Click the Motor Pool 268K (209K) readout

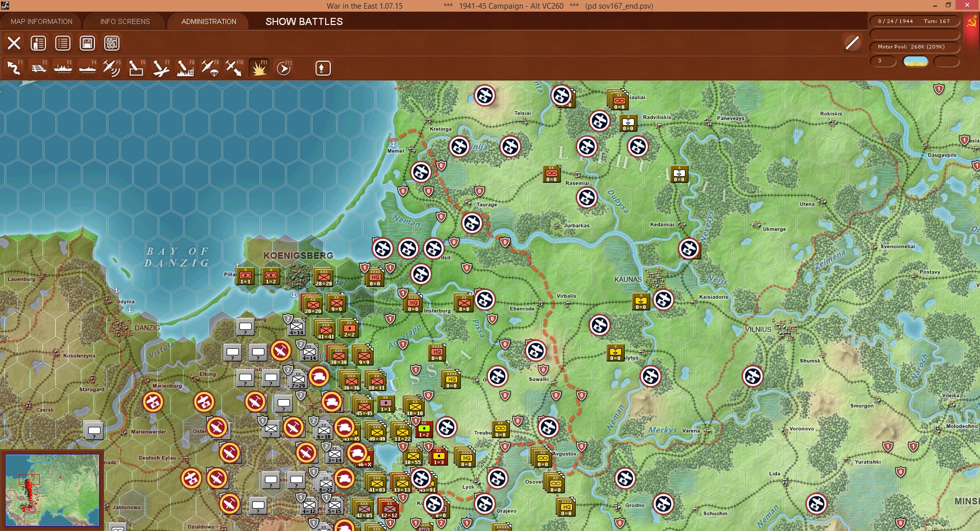(914, 47)
